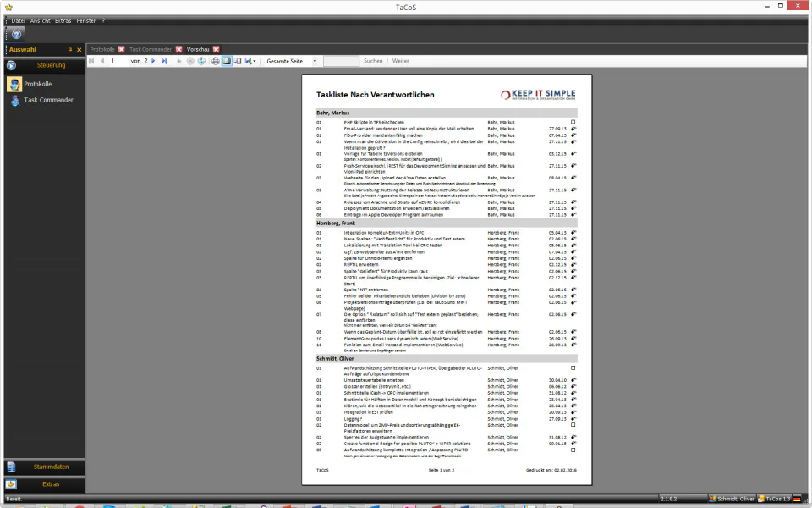Print the task list report
The height and width of the screenshot is (508, 812).
point(216,61)
